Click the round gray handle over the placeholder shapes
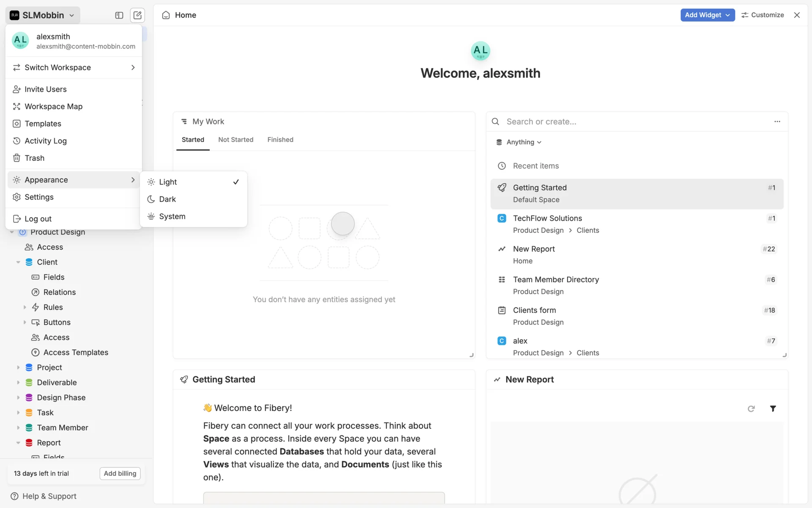Image resolution: width=812 pixels, height=508 pixels. pyautogui.click(x=343, y=224)
